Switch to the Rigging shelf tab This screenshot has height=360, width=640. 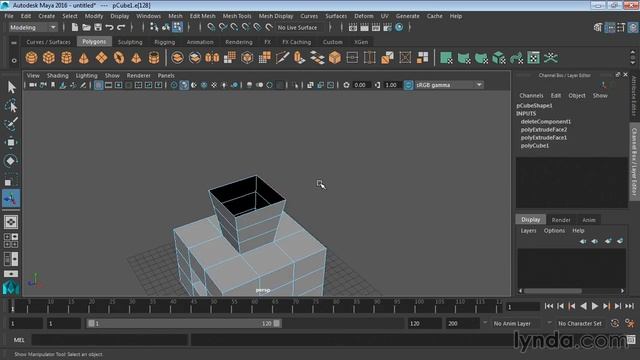coord(164,42)
